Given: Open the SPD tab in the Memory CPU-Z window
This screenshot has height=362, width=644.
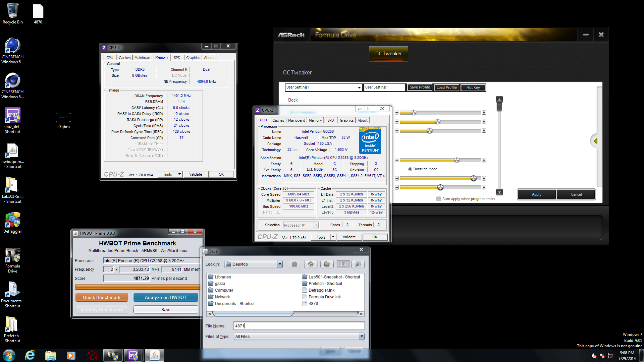Looking at the screenshot, I should (177, 58).
